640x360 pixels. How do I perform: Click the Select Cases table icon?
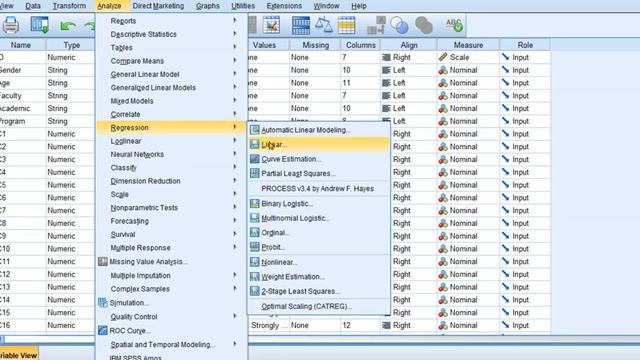[347, 25]
